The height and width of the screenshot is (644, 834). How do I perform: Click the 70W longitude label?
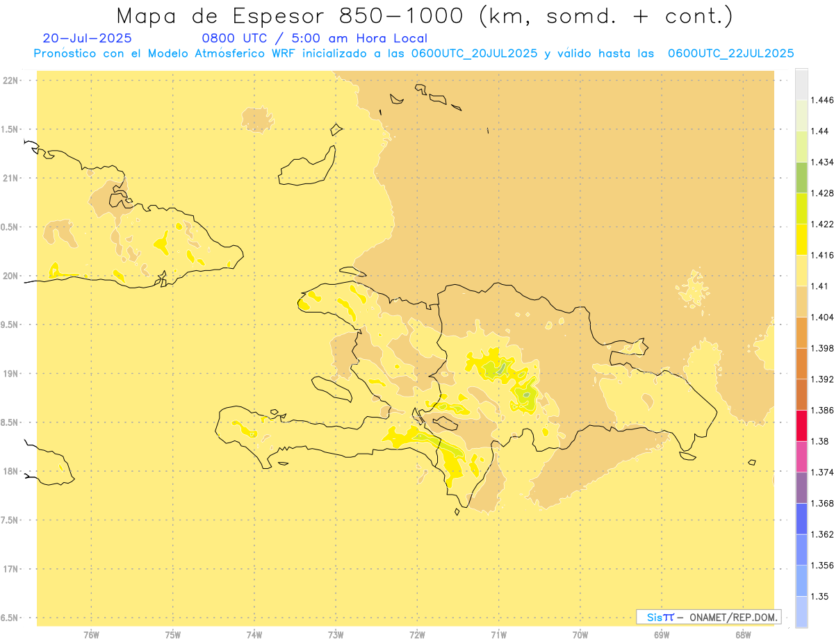580,634
